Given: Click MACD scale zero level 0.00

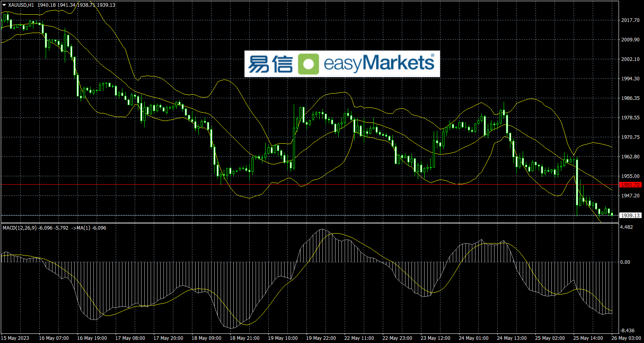Looking at the screenshot, I should (x=625, y=262).
